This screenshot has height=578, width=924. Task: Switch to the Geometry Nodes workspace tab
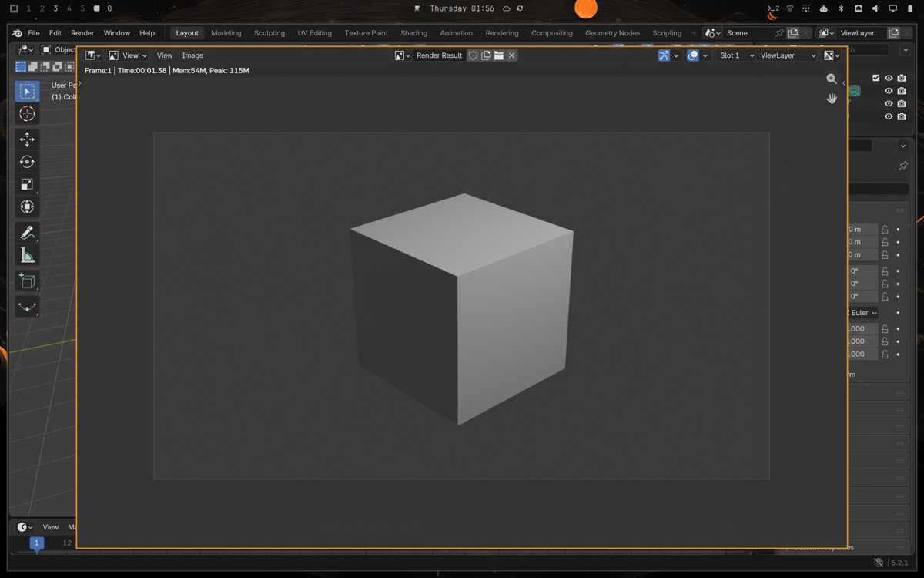[612, 33]
